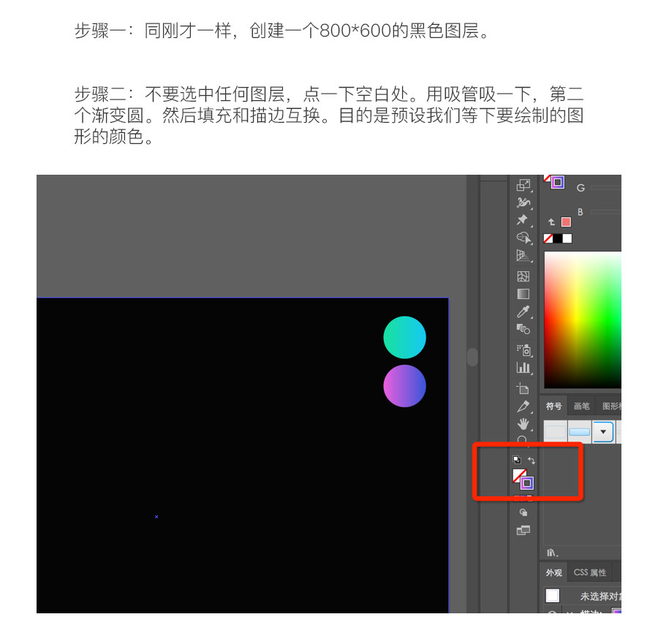Click the Change Screen Mode icon
This screenshot has height=644, width=658.
point(523,530)
